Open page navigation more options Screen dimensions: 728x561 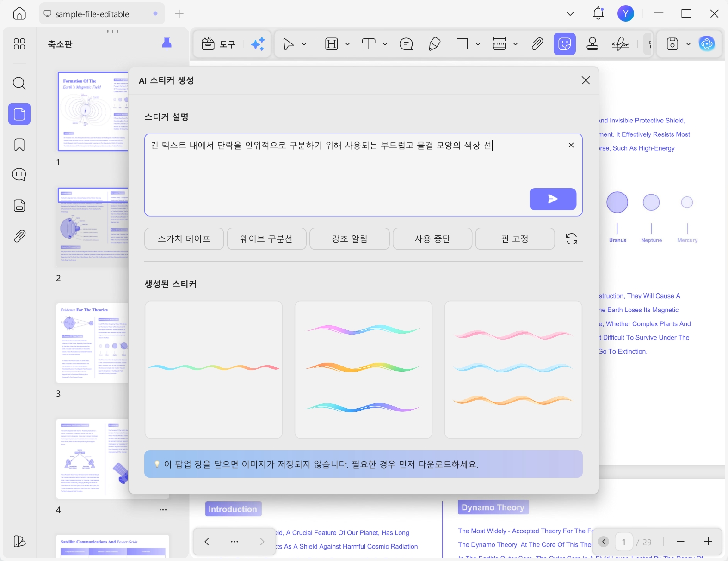click(234, 542)
